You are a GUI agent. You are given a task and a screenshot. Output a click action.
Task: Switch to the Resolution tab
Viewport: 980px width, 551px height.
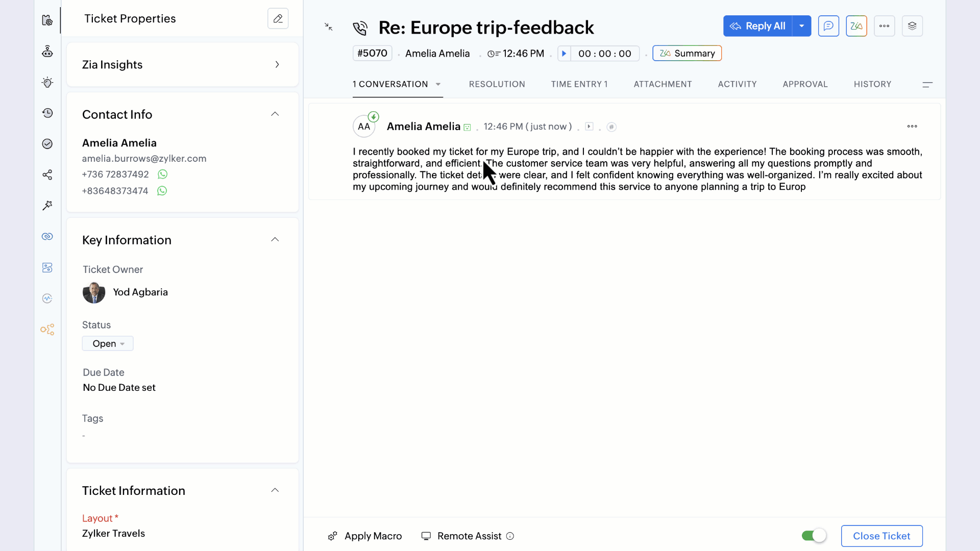[497, 84]
